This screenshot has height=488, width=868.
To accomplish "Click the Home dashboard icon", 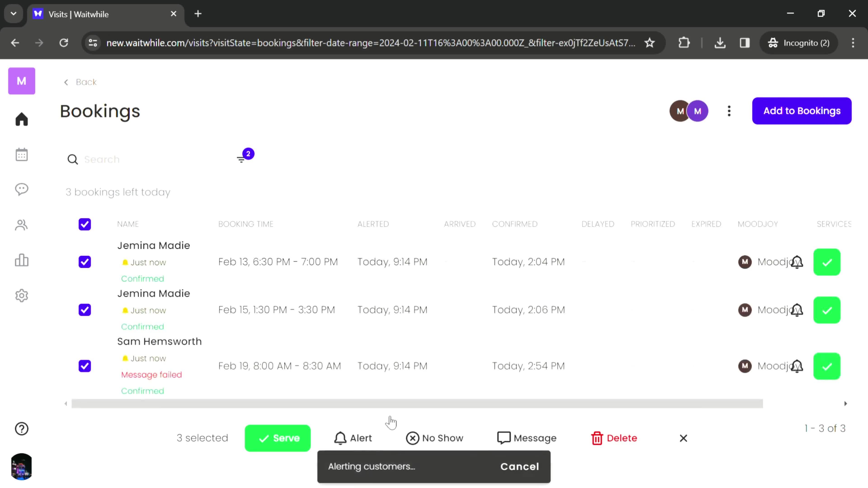I will (21, 119).
